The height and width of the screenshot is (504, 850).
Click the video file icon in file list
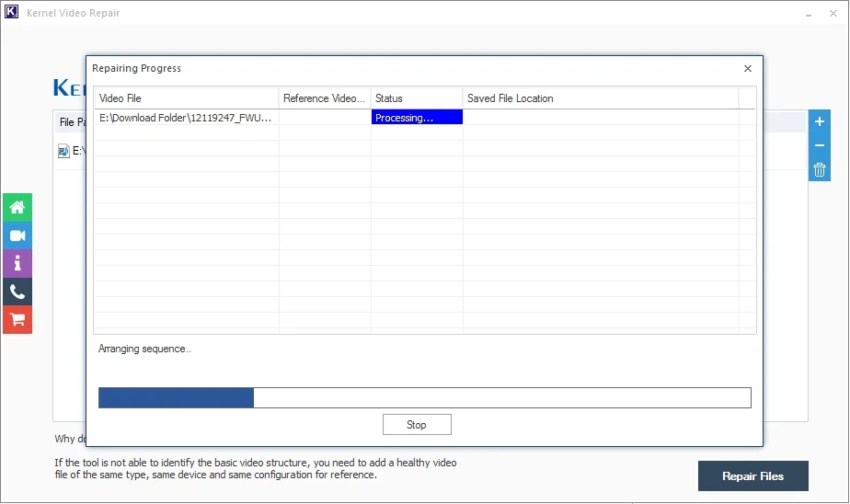click(63, 151)
